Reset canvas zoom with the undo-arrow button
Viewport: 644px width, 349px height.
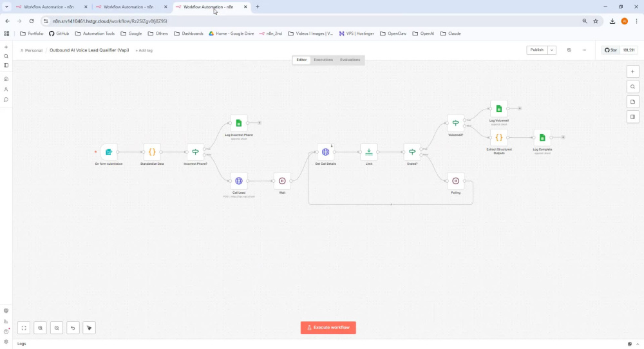(73, 328)
